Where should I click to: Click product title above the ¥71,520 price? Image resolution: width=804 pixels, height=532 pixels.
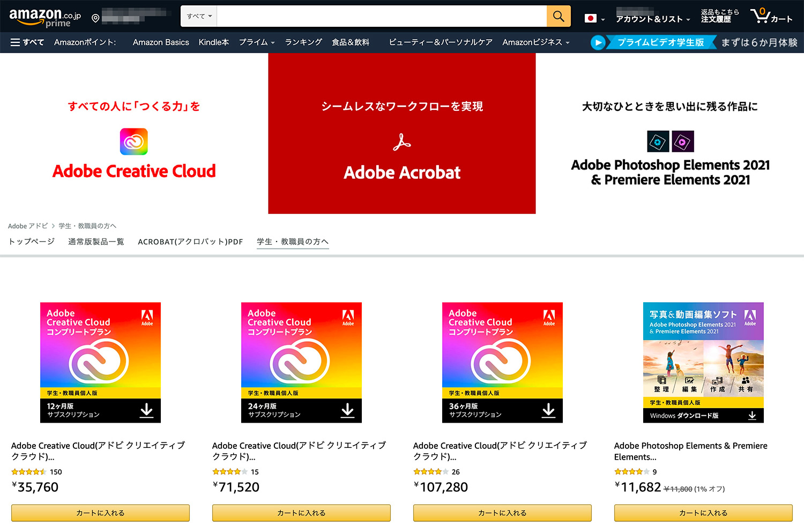(299, 451)
